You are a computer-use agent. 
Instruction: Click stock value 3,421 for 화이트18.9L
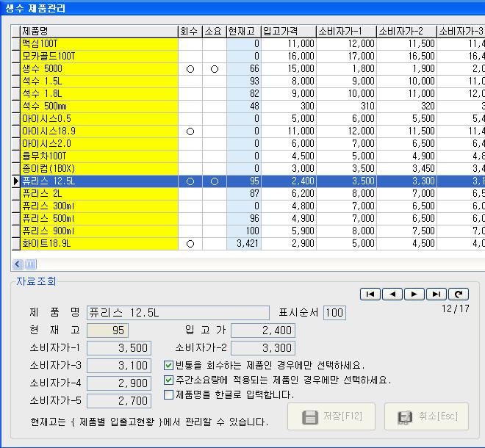(x=248, y=244)
